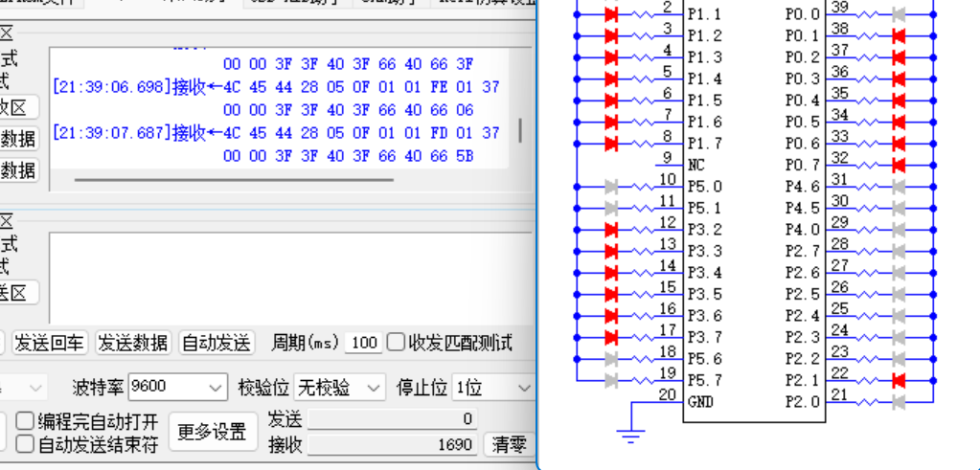This screenshot has height=470, width=980.
Task: Start 自动发送 auto-send
Action: click(217, 343)
